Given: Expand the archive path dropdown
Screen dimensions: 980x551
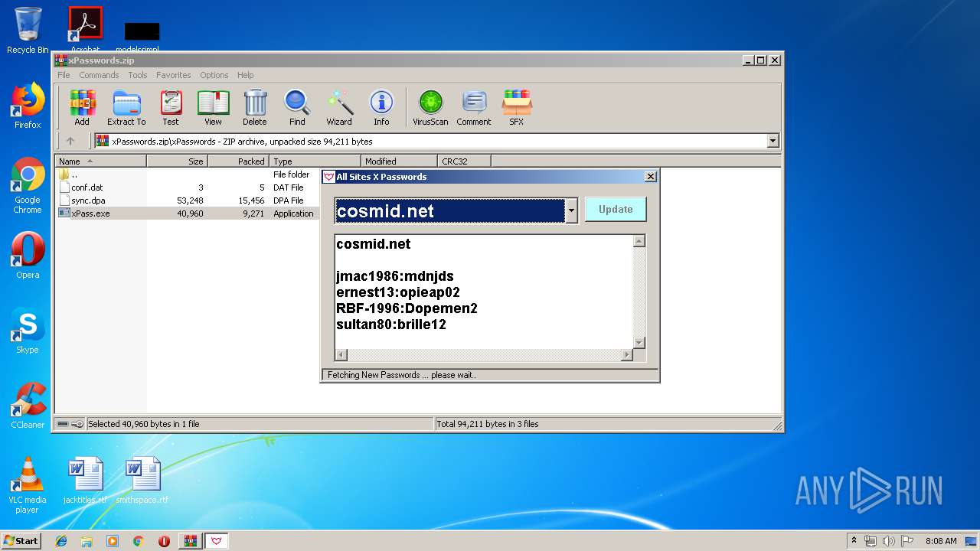Looking at the screenshot, I should (x=773, y=141).
